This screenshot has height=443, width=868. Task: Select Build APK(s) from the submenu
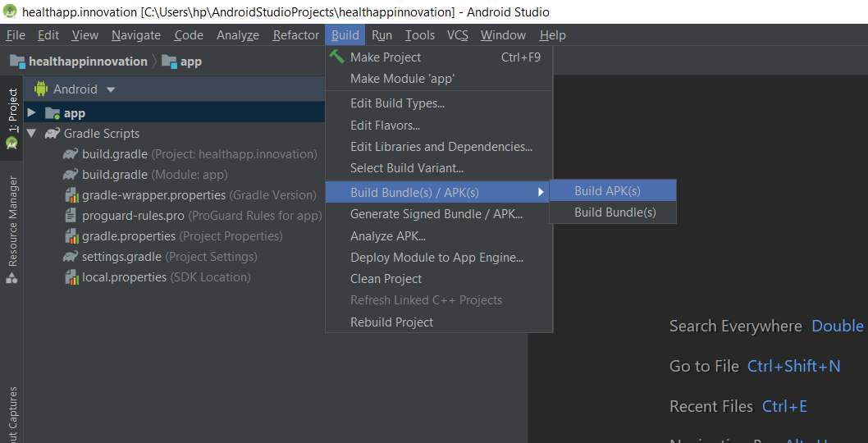[607, 190]
